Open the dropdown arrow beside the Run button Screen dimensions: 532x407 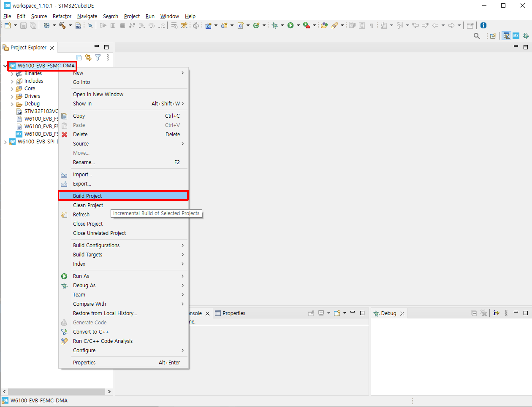[298, 25]
